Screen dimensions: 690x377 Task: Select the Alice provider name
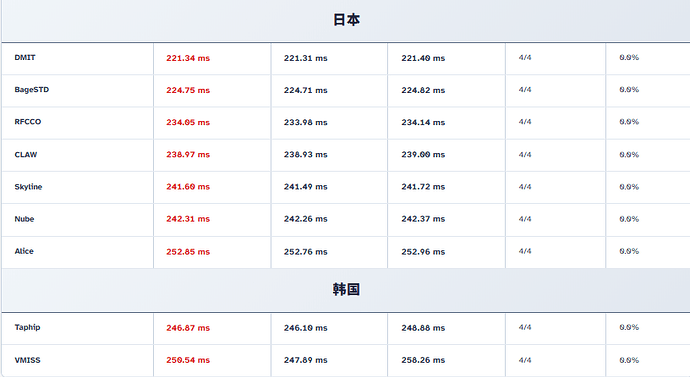(x=24, y=251)
